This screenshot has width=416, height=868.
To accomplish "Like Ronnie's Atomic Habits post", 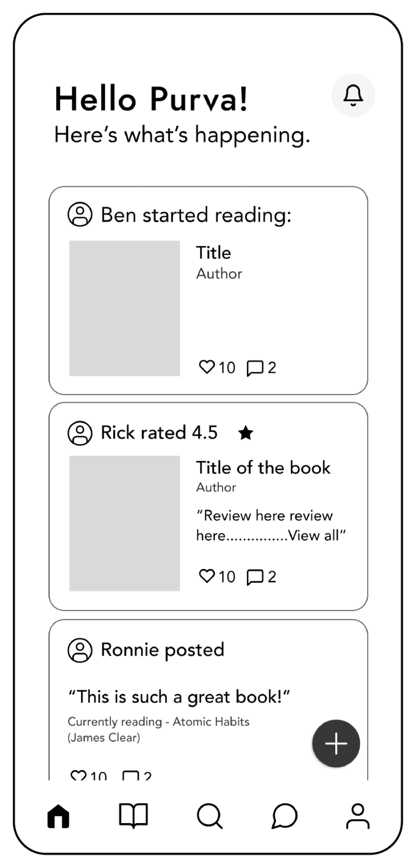I will tap(79, 775).
